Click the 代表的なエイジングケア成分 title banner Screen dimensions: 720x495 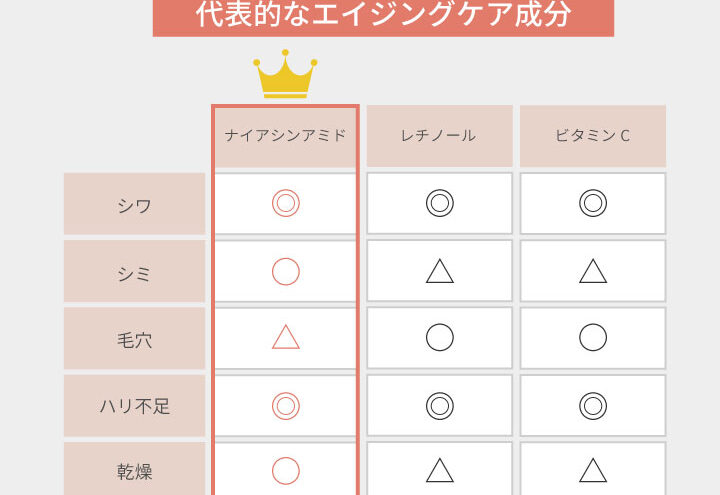tap(383, 17)
